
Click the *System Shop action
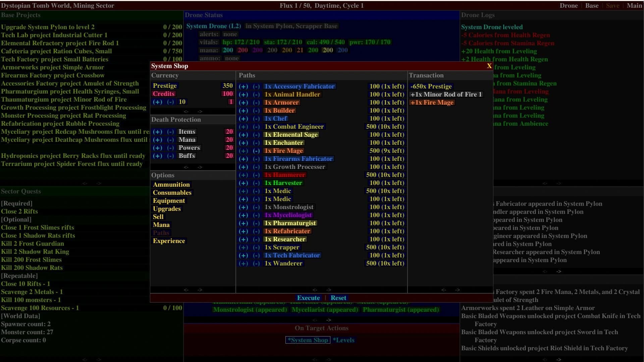[308, 340]
